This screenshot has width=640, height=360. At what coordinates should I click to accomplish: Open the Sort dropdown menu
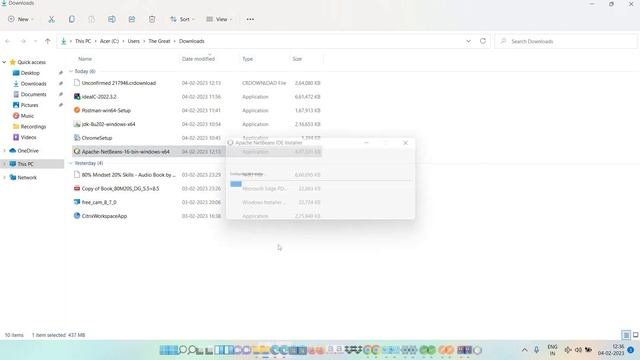tap(182, 19)
